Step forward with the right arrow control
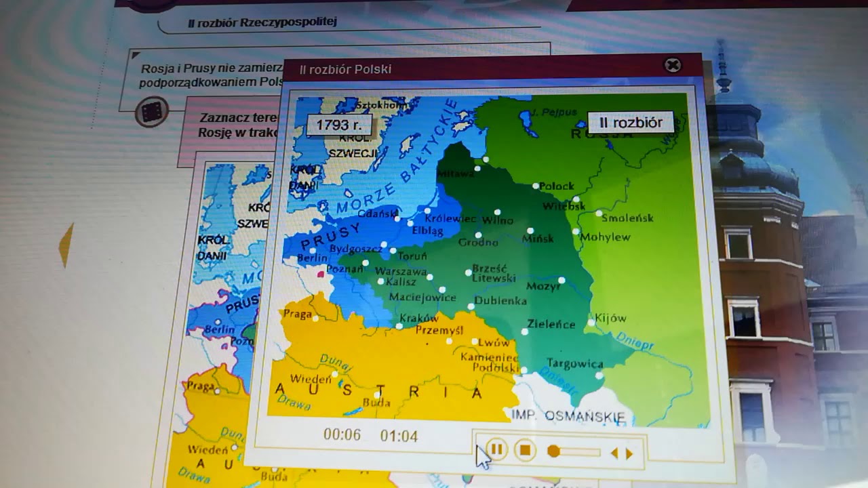 [629, 454]
